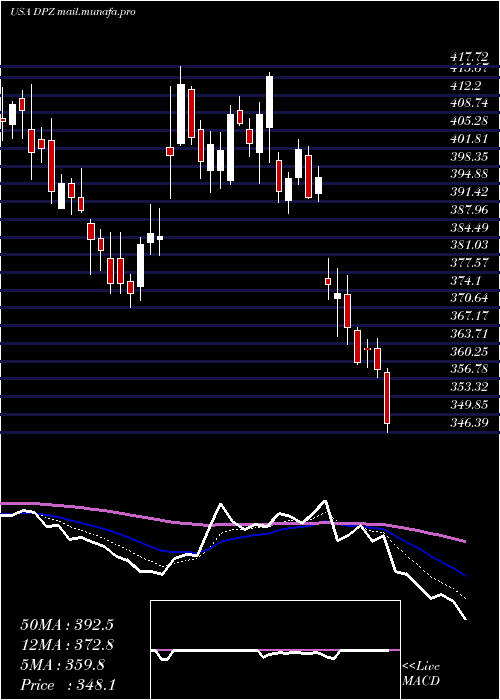
Task: Select the 360.25 price level label
Action: coord(468,352)
